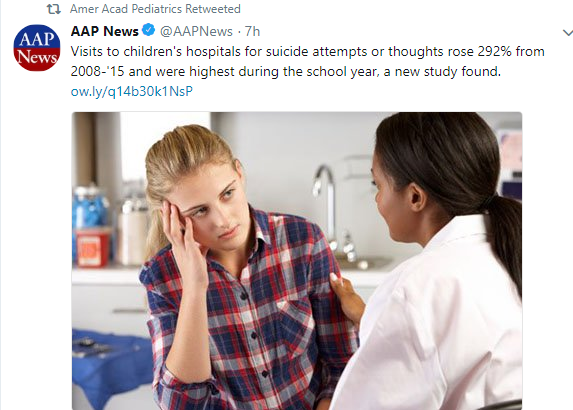The height and width of the screenshot is (410, 573).
Task: Click the word Retweeted in the retweet notice
Action: pos(213,9)
